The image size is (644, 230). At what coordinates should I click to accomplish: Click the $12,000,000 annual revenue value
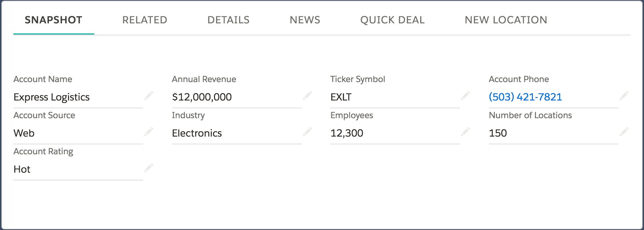point(202,97)
